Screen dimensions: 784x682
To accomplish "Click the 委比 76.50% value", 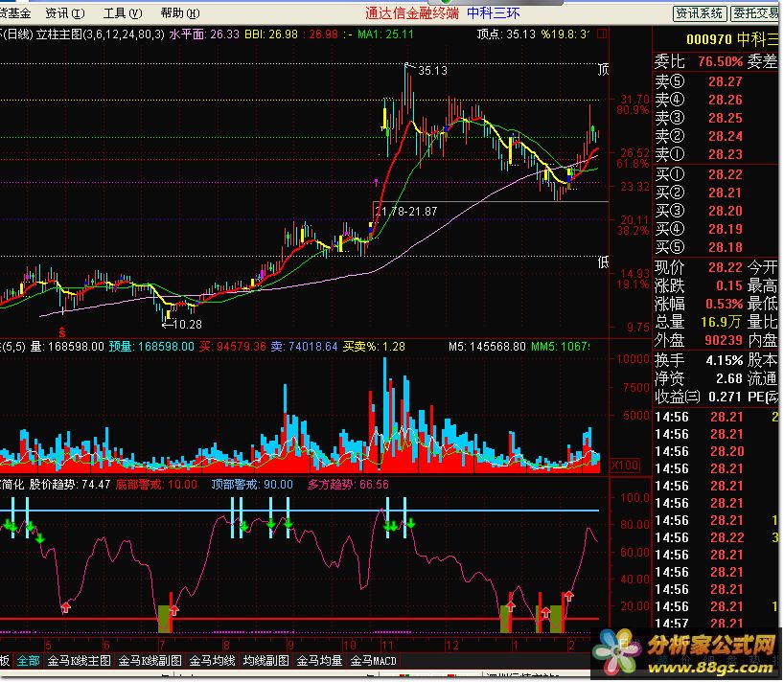I will (720, 61).
